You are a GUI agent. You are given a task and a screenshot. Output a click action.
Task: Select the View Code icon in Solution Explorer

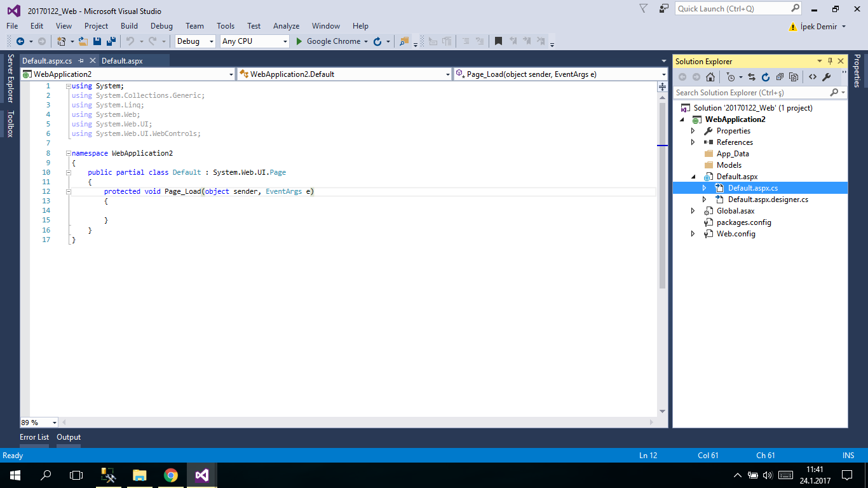tap(813, 76)
